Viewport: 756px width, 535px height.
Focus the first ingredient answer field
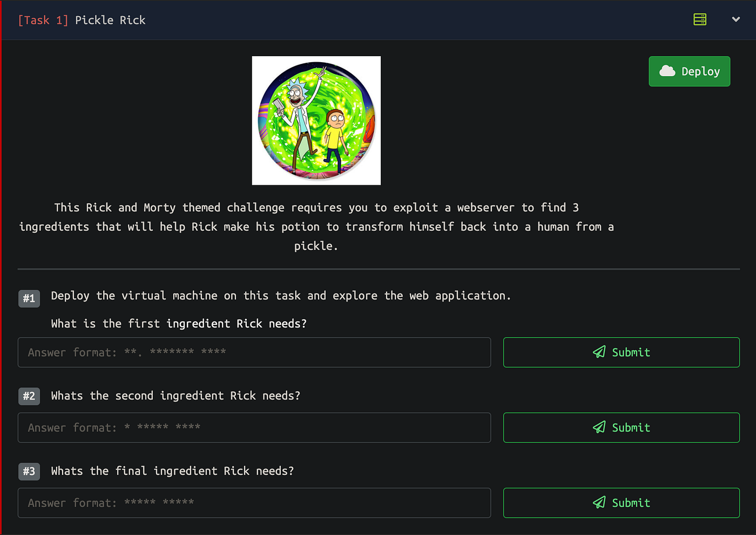click(254, 352)
